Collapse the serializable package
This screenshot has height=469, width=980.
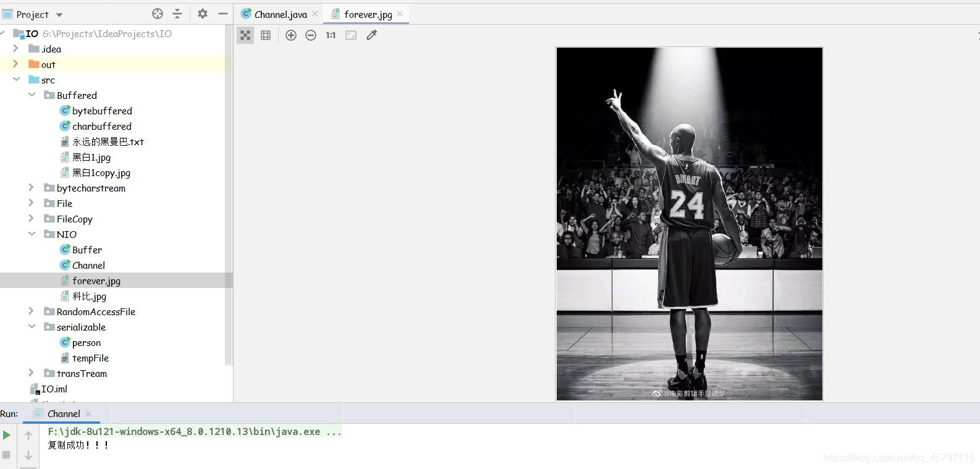pyautogui.click(x=32, y=326)
